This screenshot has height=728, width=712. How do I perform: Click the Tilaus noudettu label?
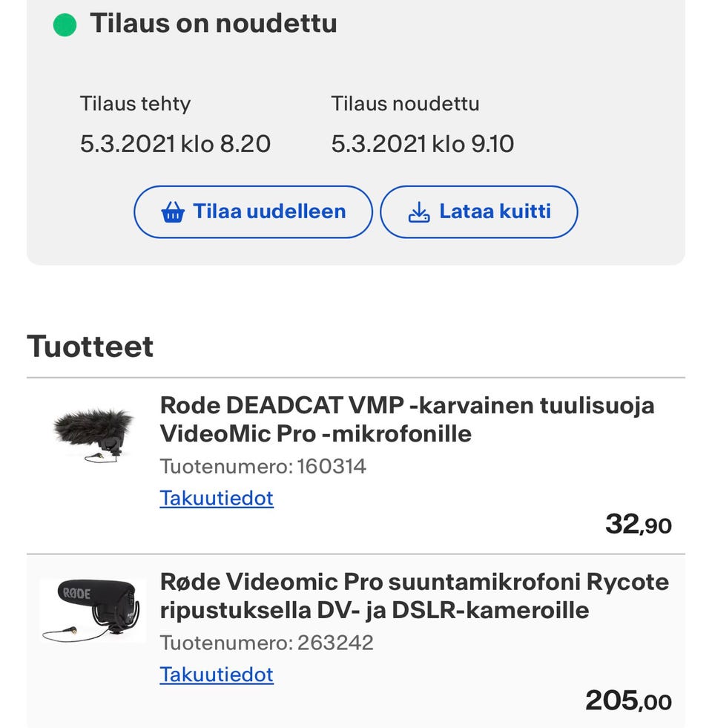pyautogui.click(x=405, y=104)
